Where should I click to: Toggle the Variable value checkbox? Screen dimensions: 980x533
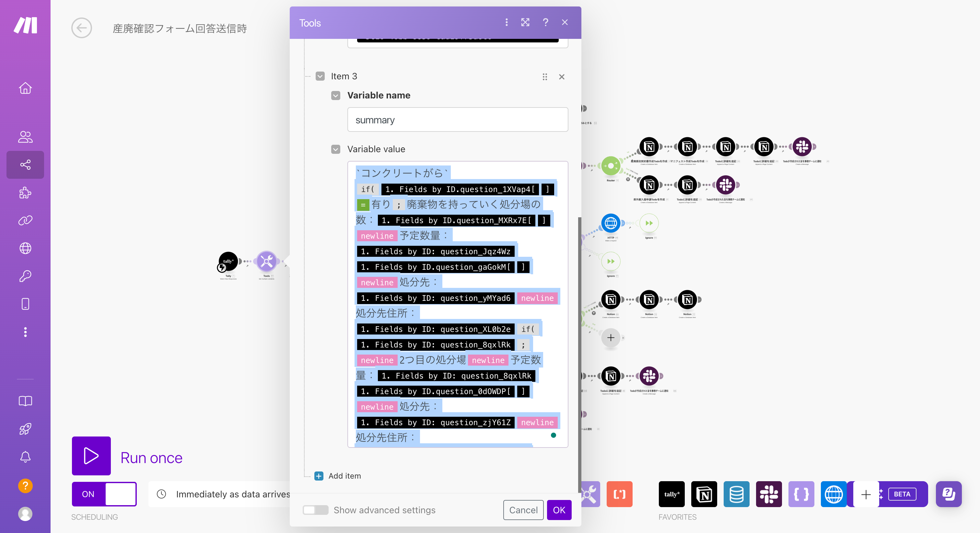point(336,149)
